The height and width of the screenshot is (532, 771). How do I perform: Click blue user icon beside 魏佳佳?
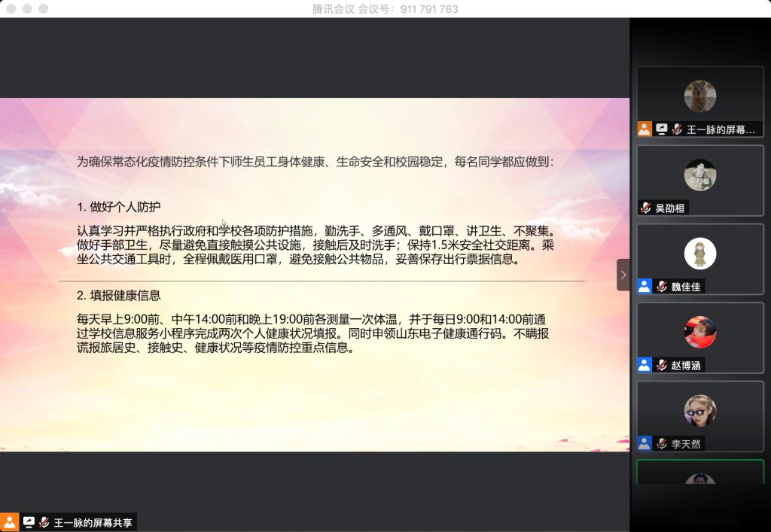click(645, 286)
